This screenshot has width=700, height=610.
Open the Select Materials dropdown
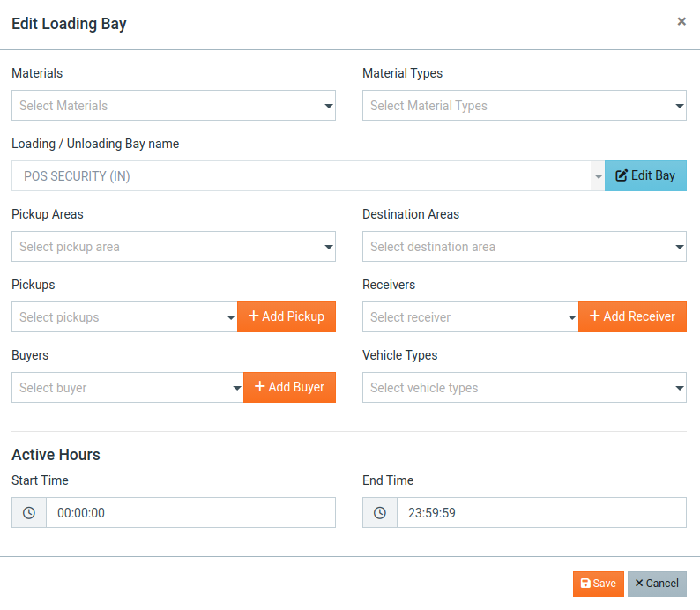[x=174, y=105]
